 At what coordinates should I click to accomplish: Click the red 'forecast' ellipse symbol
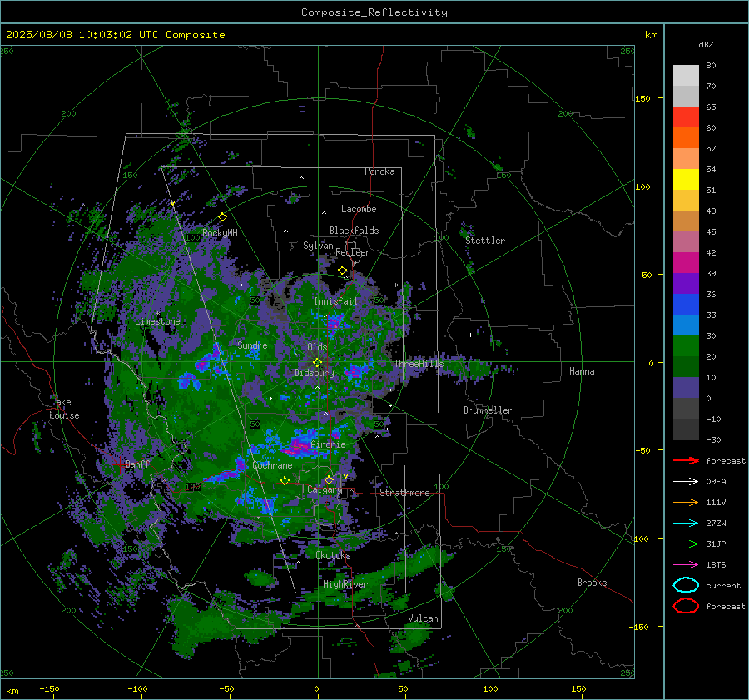tap(686, 606)
